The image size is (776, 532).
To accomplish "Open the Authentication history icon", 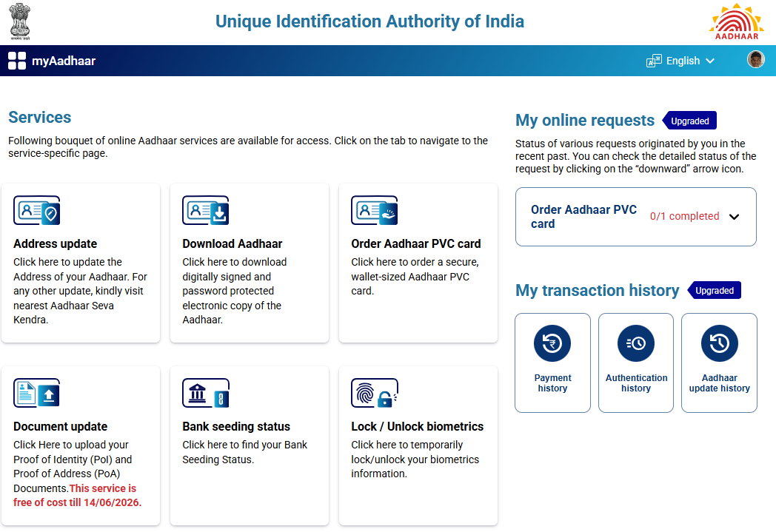I will tap(635, 343).
